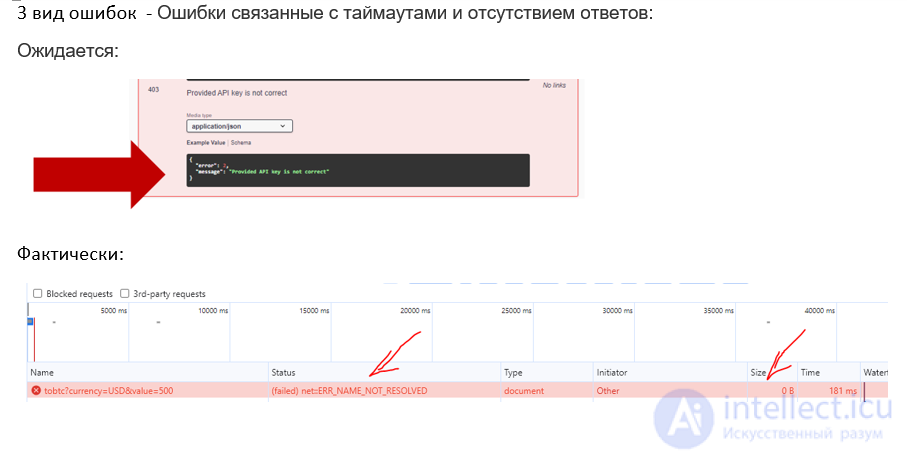Open the application/json media type dropdown
The width and height of the screenshot is (907, 459).
(x=239, y=126)
